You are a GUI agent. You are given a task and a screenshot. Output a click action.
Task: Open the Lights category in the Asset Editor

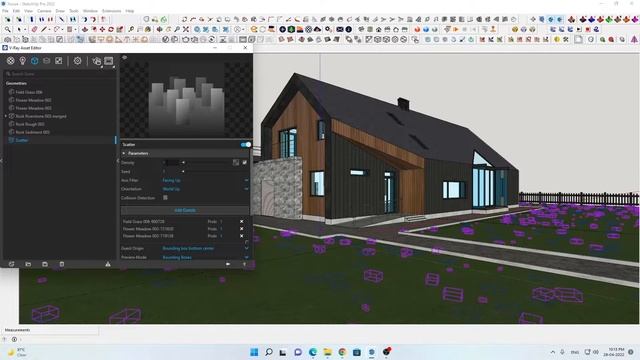[22, 61]
